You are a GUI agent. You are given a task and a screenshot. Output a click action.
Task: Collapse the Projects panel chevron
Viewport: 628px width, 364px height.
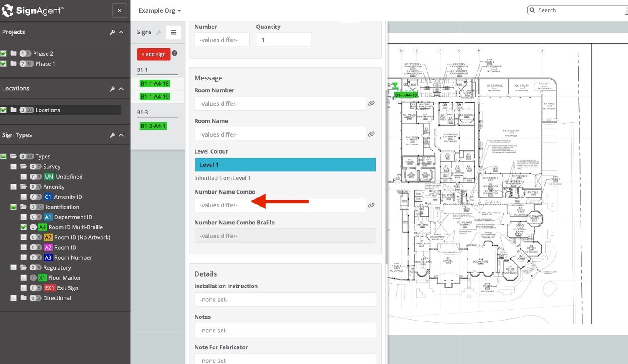pyautogui.click(x=121, y=32)
